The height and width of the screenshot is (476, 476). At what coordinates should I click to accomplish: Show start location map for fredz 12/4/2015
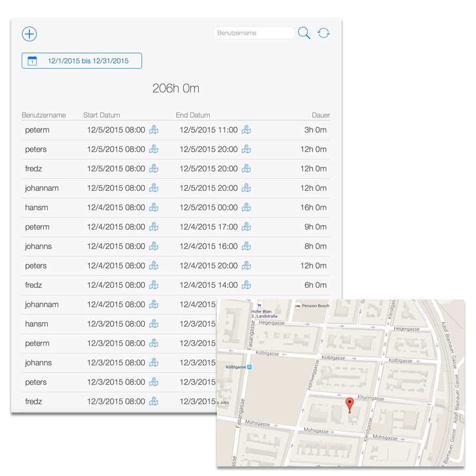153,285
